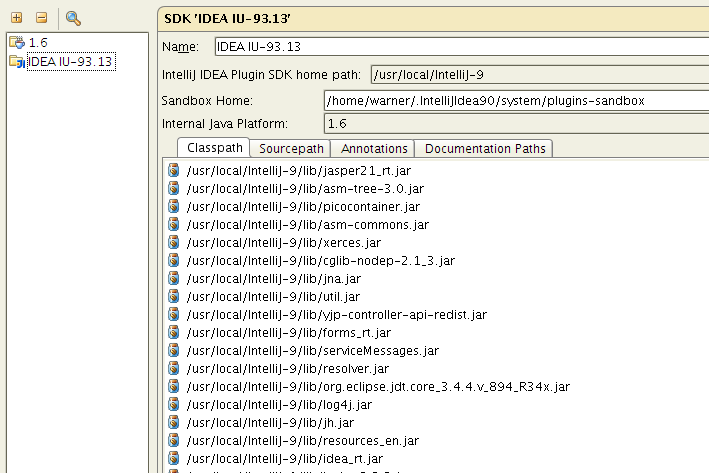This screenshot has width=709, height=473.
Task: Select the xerces.jar classpath entry
Action: pyautogui.click(x=284, y=243)
